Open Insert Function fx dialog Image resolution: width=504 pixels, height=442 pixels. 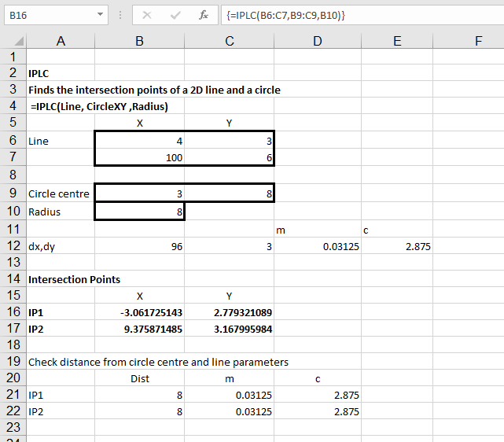[x=203, y=15]
